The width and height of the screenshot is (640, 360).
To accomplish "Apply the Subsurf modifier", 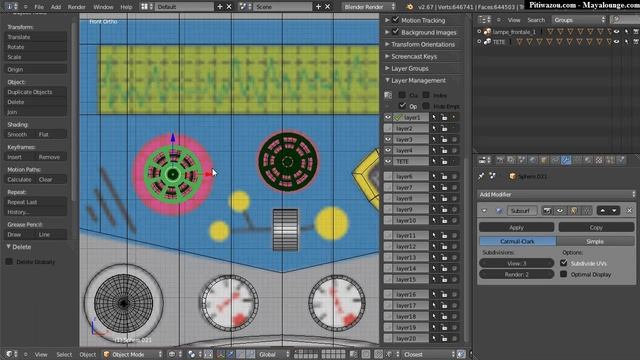I will point(516,227).
